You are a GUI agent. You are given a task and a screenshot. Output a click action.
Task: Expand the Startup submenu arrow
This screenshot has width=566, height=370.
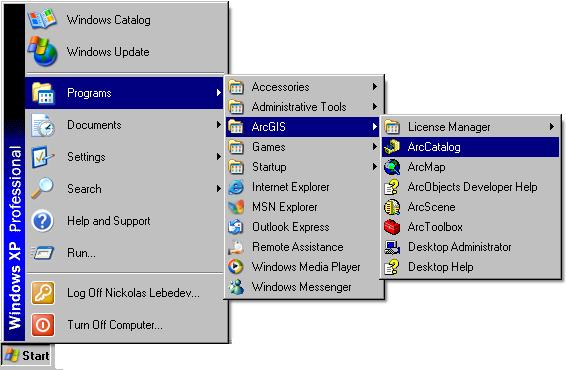(x=375, y=167)
